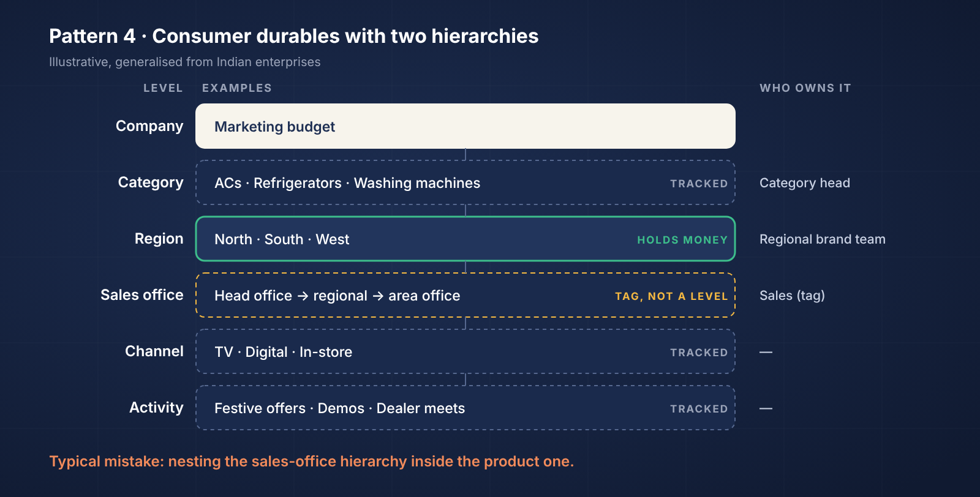Click the 'EXAMPLES' column header
This screenshot has height=497, width=980.
point(237,88)
